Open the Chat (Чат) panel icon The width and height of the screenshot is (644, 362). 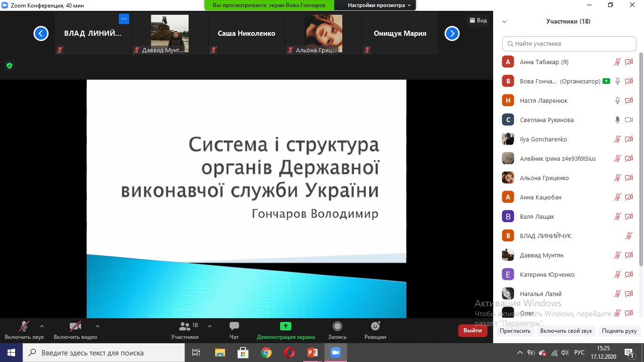click(x=234, y=327)
